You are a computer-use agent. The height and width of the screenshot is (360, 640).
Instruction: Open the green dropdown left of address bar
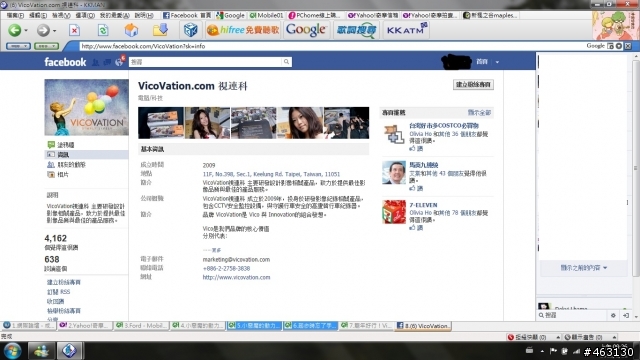point(47,46)
